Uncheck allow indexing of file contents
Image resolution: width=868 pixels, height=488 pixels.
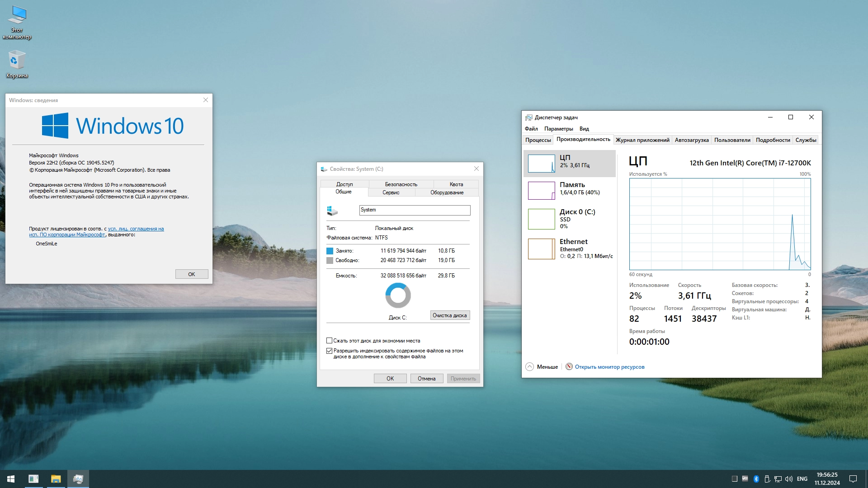click(x=330, y=351)
